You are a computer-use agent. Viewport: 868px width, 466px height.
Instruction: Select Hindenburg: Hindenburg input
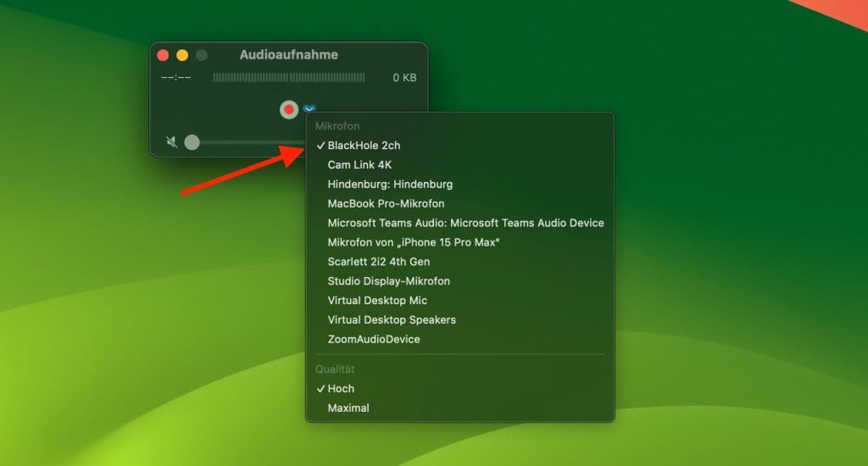460,185
